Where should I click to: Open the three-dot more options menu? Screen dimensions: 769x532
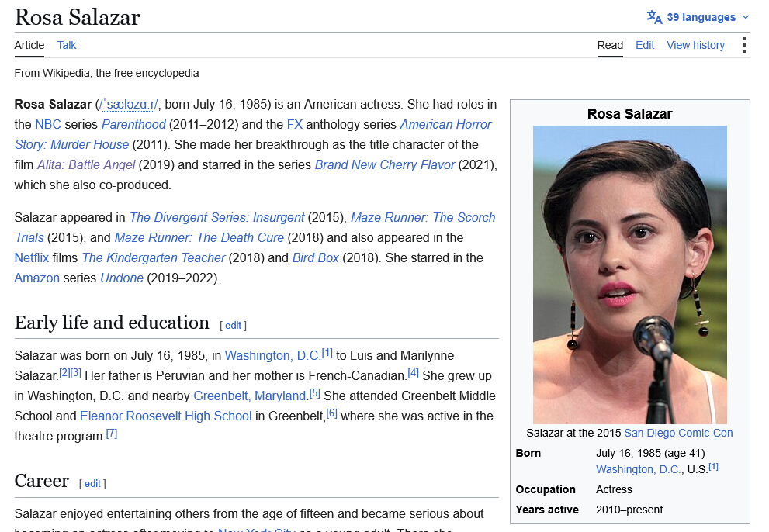coord(744,45)
